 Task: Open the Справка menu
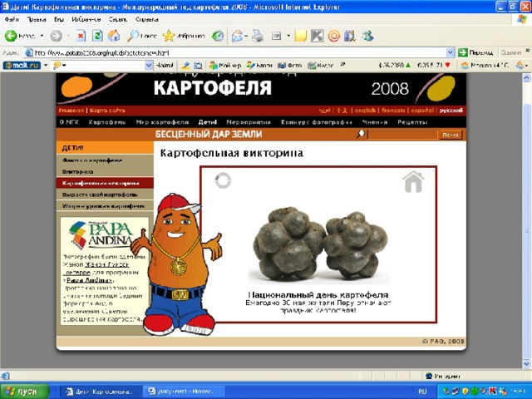(146, 19)
